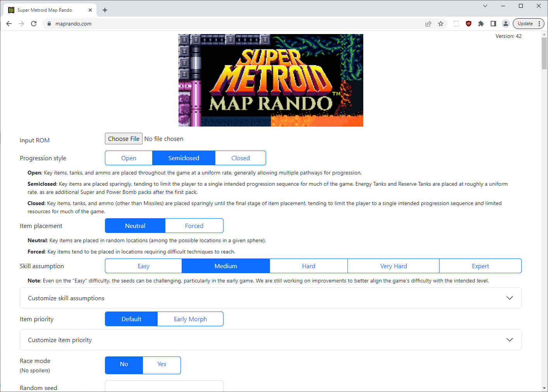548x392 pixels.
Task: Reload the maprando.com page
Action: tap(34, 24)
